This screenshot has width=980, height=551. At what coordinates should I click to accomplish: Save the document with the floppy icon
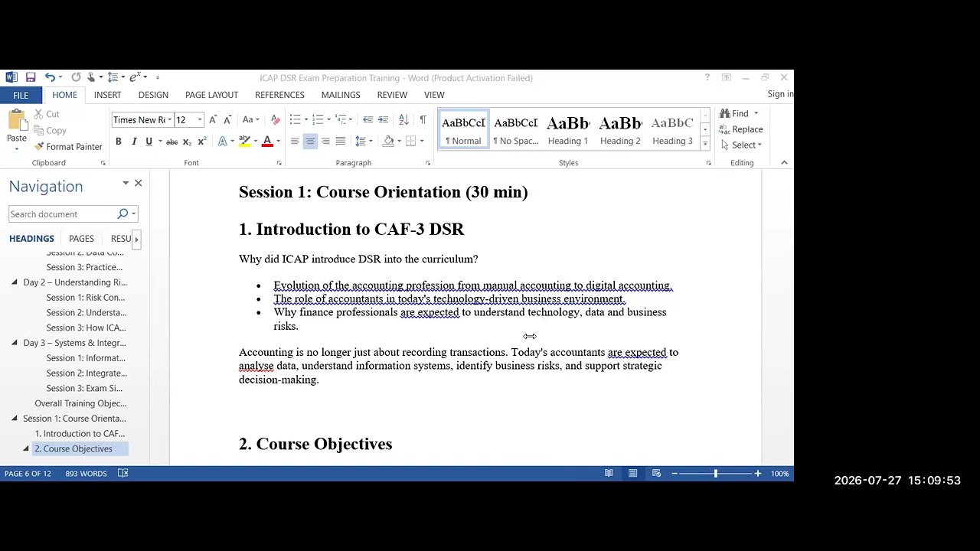point(31,77)
